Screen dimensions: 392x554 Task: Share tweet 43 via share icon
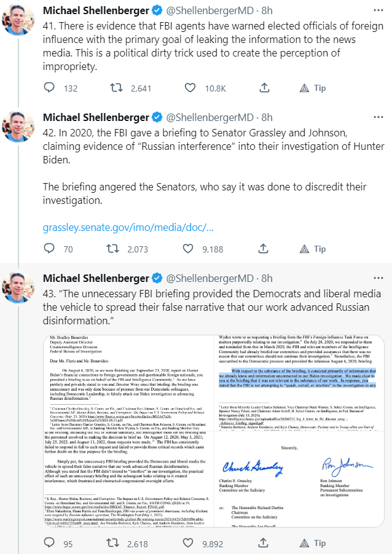tap(262, 543)
